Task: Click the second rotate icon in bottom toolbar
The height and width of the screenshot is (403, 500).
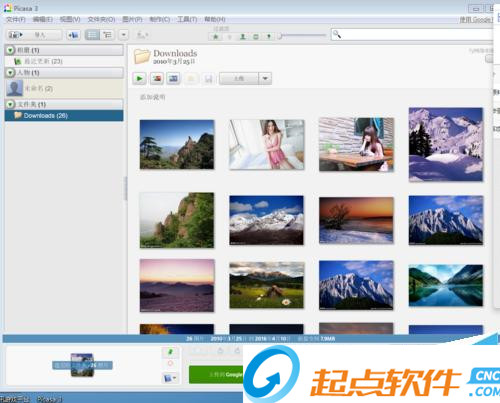Action: (x=237, y=351)
